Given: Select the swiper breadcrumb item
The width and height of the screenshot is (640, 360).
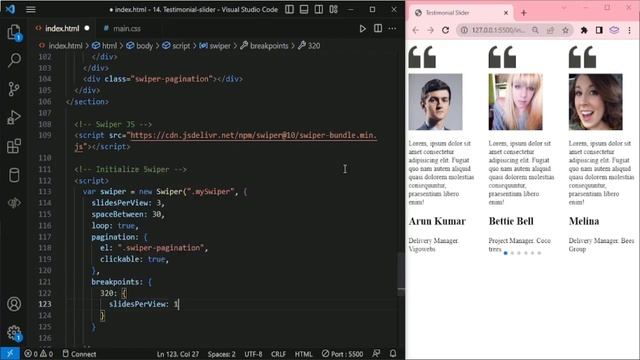Looking at the screenshot, I should tap(215, 46).
